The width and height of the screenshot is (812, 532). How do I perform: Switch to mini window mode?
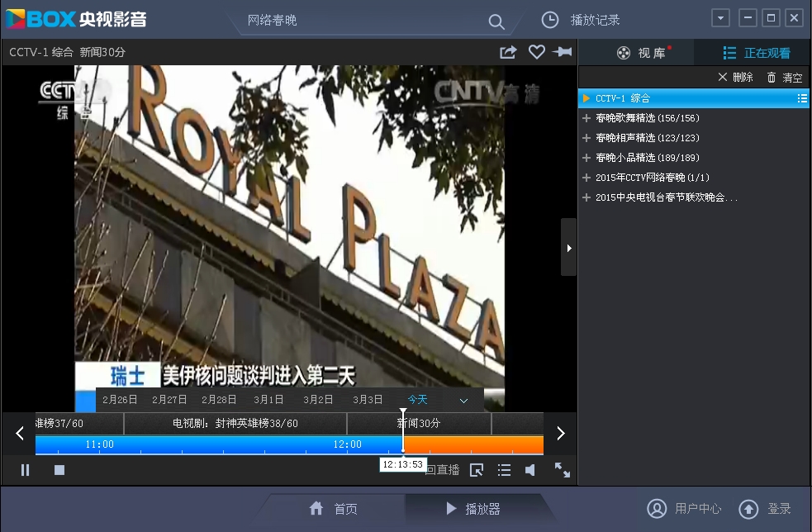(x=477, y=470)
